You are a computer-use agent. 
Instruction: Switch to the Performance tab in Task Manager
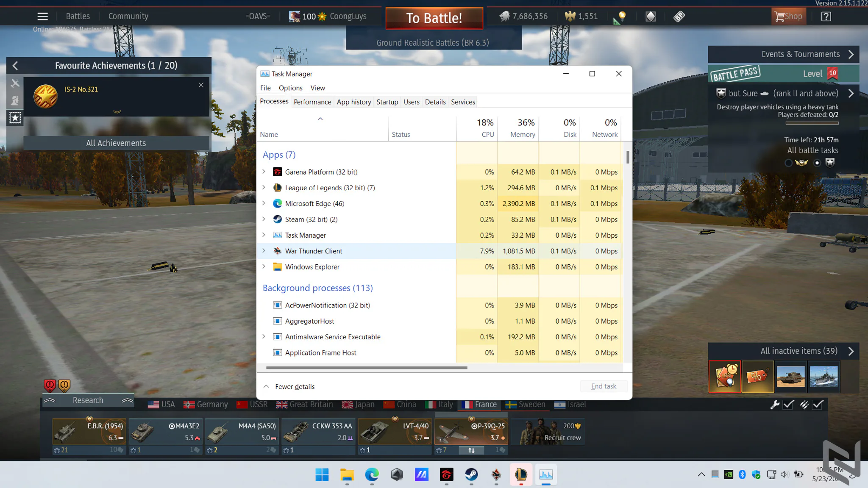(x=312, y=102)
